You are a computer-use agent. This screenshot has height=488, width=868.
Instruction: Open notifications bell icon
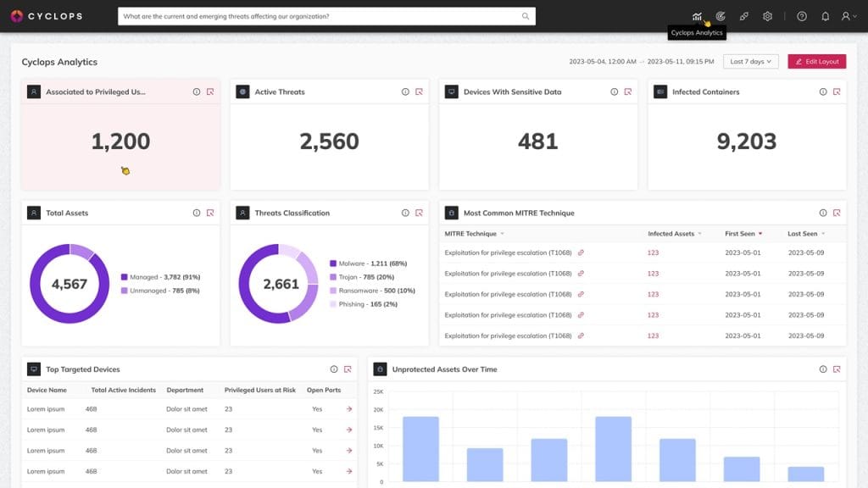(825, 16)
